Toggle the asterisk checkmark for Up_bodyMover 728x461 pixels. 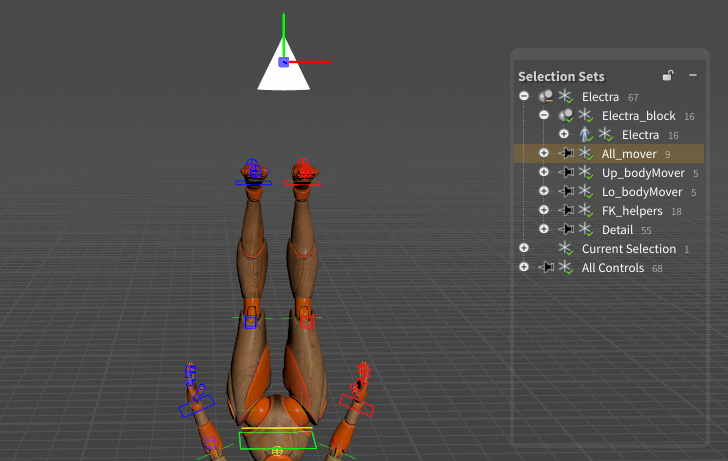pyautogui.click(x=585, y=172)
